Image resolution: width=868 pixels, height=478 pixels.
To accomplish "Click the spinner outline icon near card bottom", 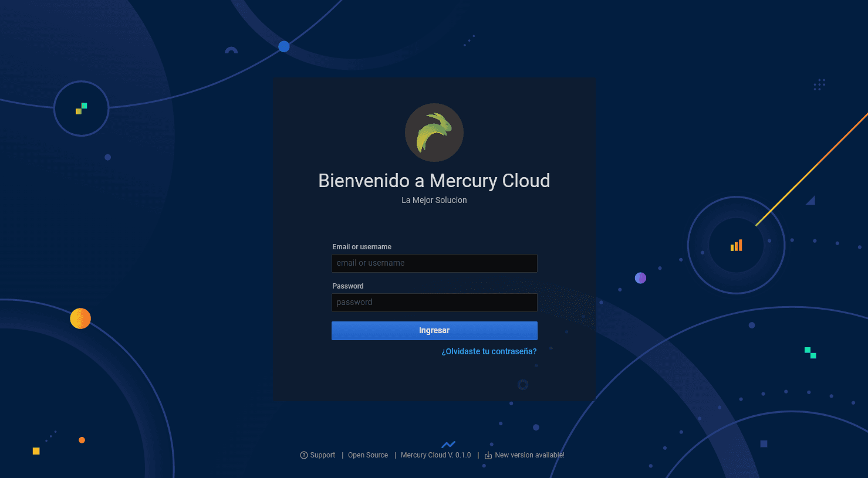I will coord(522,384).
